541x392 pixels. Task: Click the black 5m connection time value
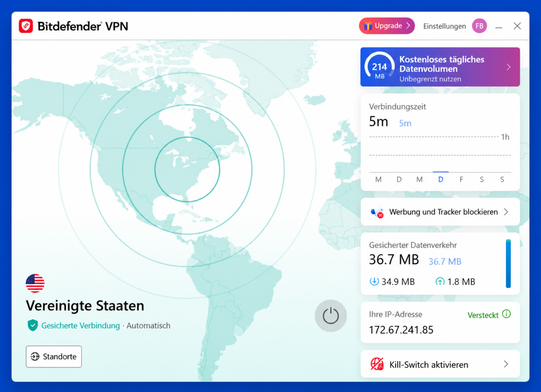coord(379,121)
